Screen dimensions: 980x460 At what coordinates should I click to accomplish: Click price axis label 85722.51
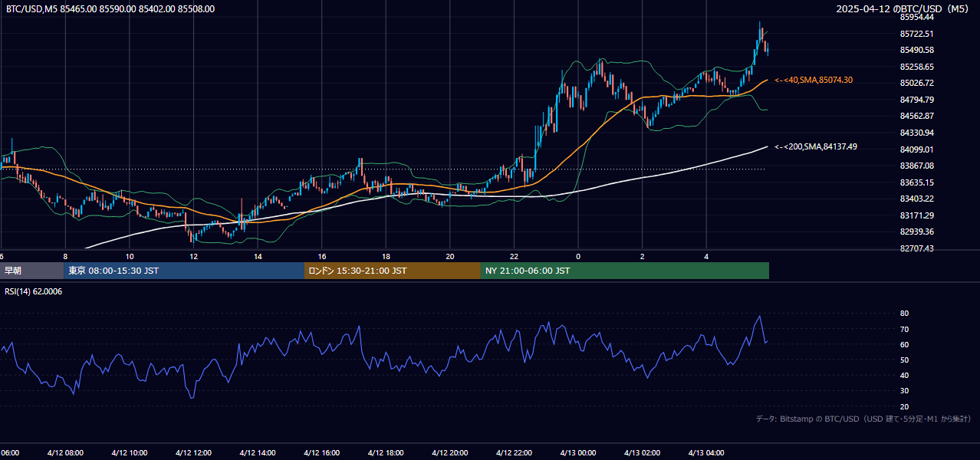click(x=916, y=34)
